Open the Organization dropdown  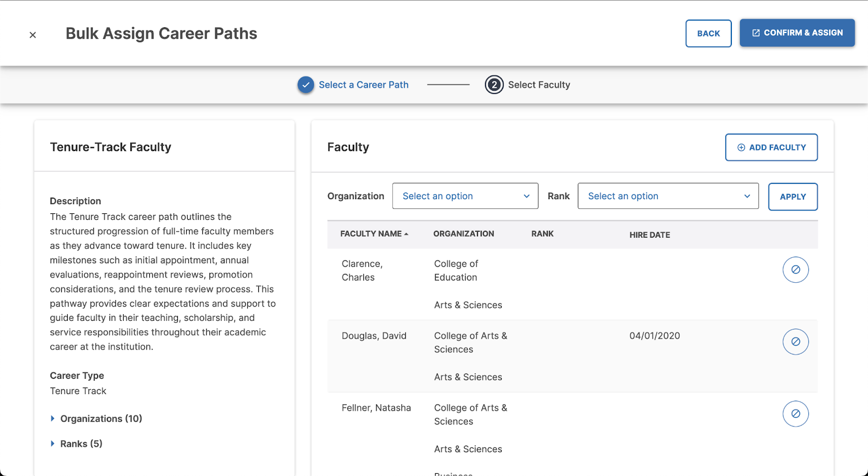(465, 196)
